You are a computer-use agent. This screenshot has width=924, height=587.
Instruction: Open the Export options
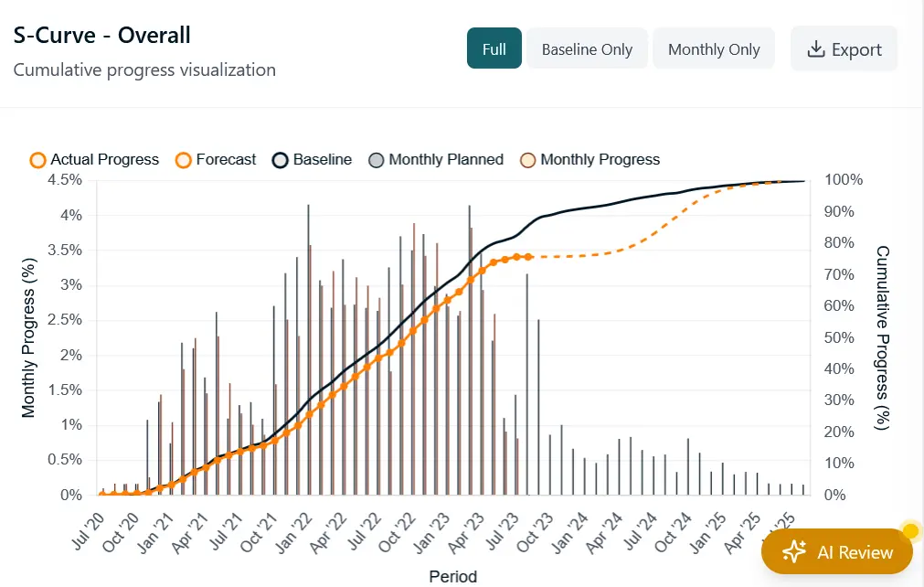tap(844, 48)
